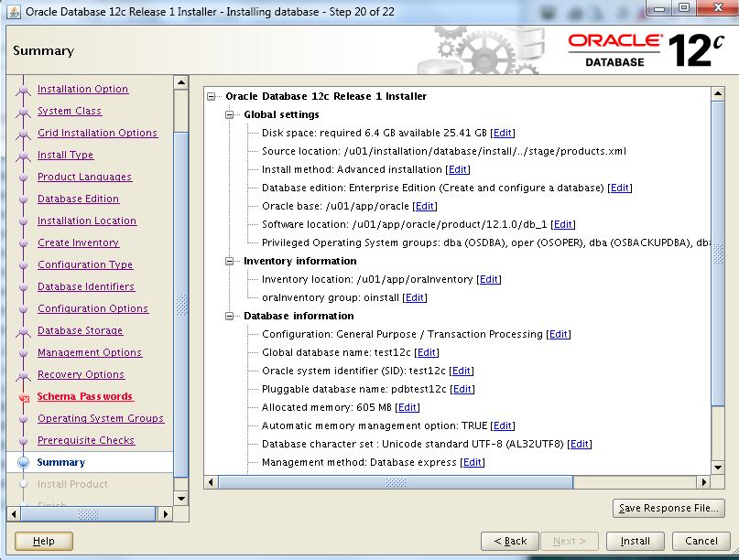
Task: Collapse the Oracle Database 12c Release 1 Installer node
Action: point(212,97)
